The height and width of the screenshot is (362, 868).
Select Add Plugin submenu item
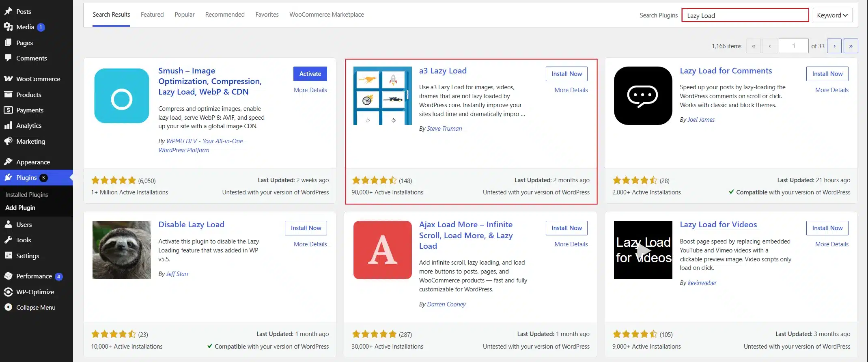pos(20,208)
